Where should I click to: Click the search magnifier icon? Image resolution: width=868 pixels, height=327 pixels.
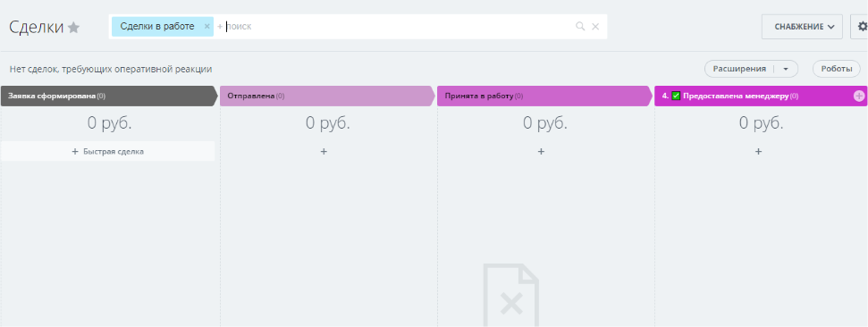click(x=580, y=26)
